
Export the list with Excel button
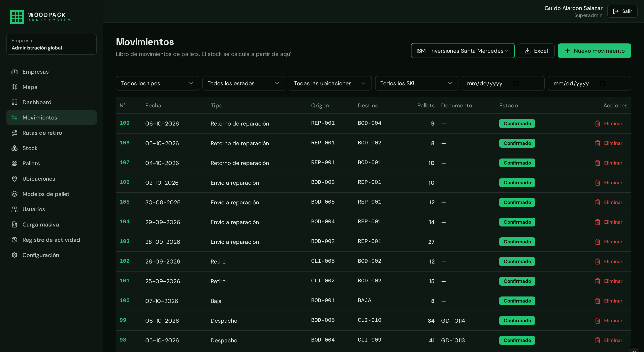point(536,51)
